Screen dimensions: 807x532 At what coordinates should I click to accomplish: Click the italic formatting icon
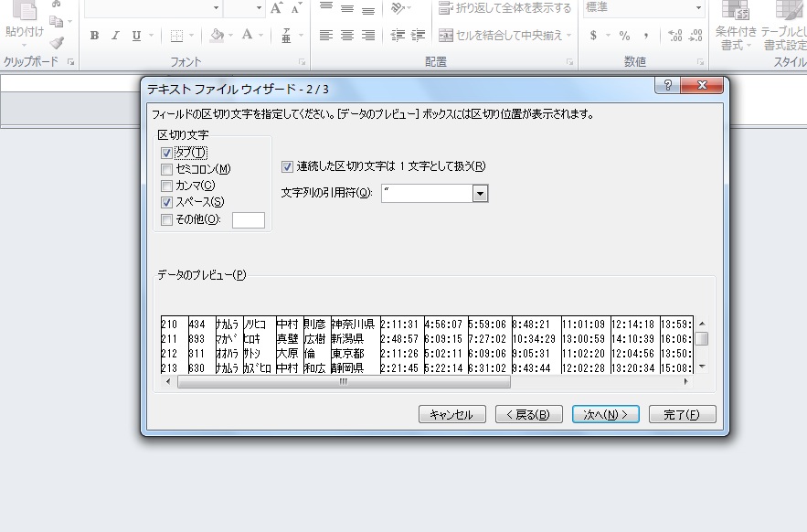tap(115, 36)
